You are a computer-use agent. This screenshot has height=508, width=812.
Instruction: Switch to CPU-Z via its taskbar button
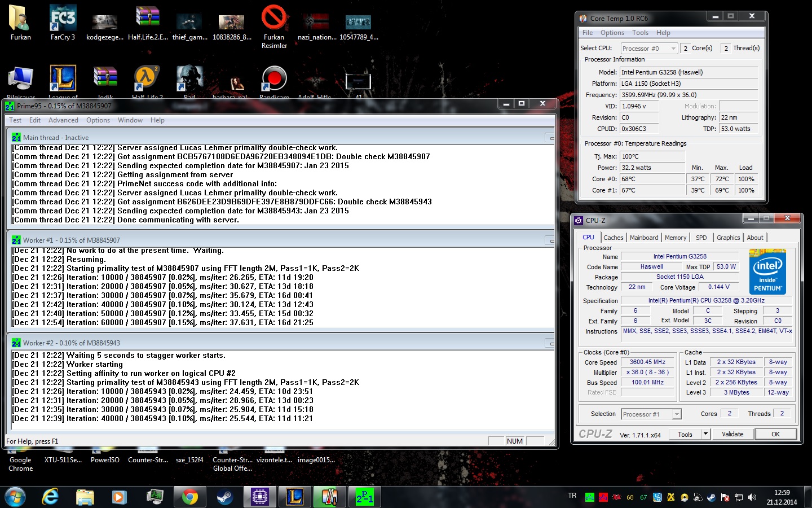click(x=260, y=497)
